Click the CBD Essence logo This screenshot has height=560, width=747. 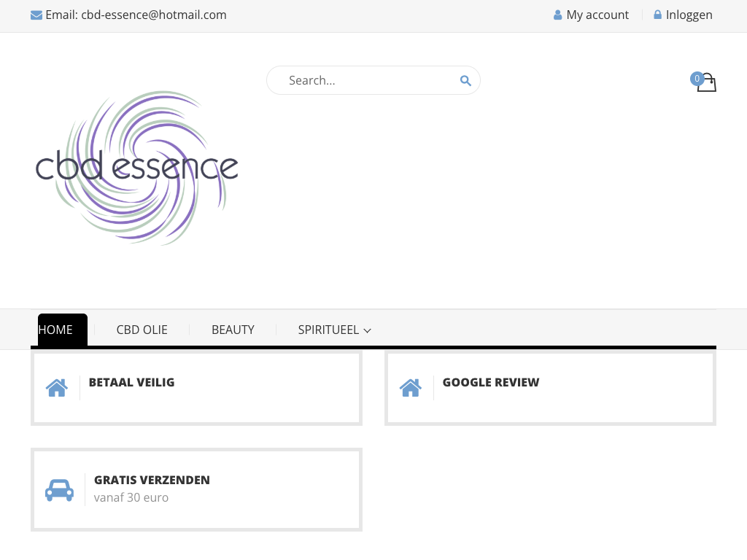pyautogui.click(x=137, y=168)
